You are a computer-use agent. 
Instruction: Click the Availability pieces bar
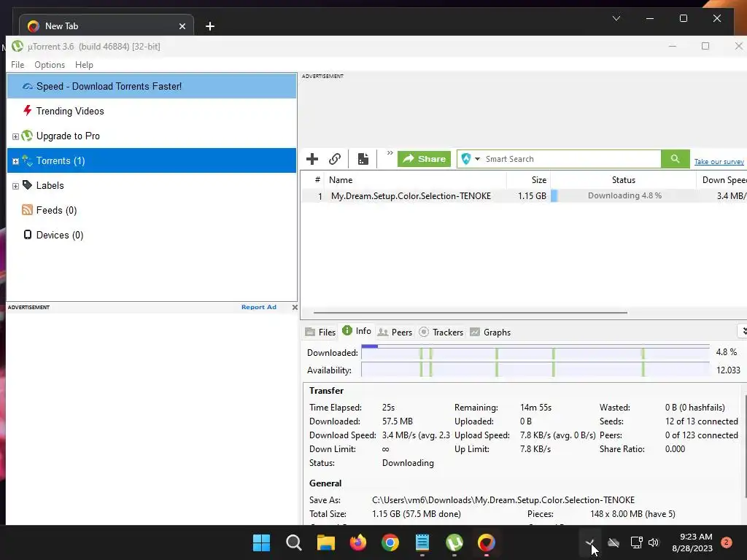coord(535,370)
